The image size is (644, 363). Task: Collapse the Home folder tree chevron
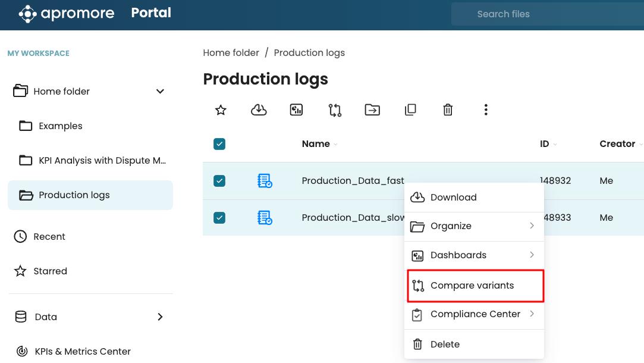pyautogui.click(x=160, y=92)
